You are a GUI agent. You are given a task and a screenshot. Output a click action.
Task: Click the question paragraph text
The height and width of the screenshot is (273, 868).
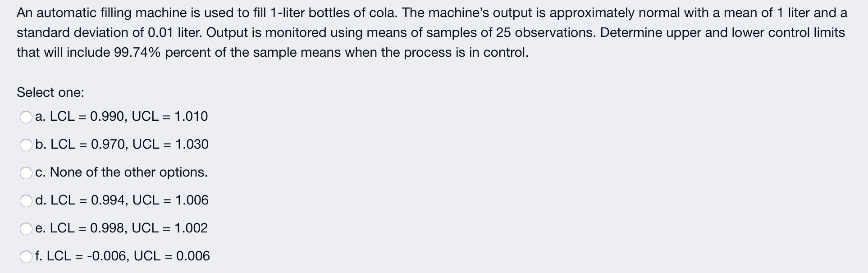tap(433, 32)
